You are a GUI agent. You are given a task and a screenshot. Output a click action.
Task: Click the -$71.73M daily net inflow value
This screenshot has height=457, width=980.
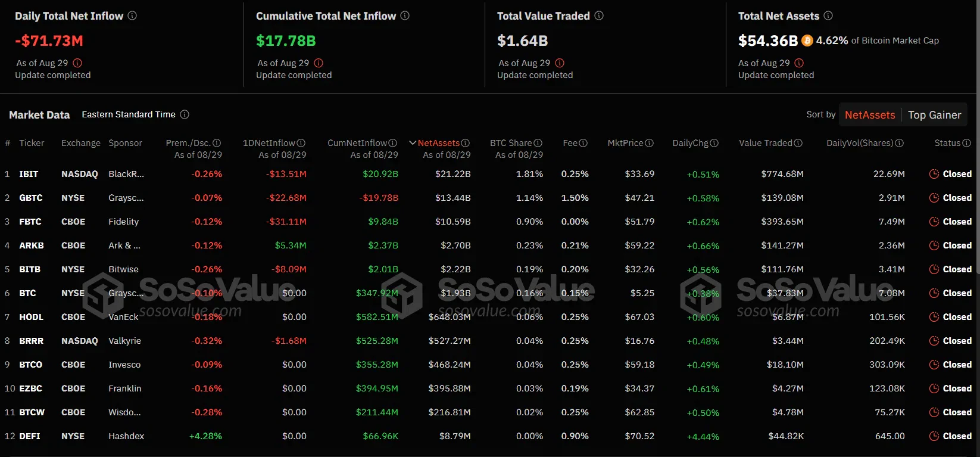pos(49,41)
